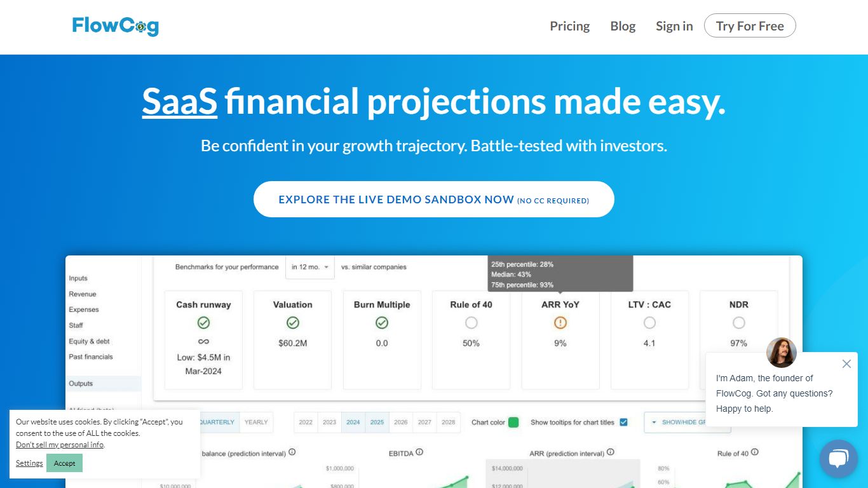
Task: Open the Pricing menu item
Action: tap(569, 26)
